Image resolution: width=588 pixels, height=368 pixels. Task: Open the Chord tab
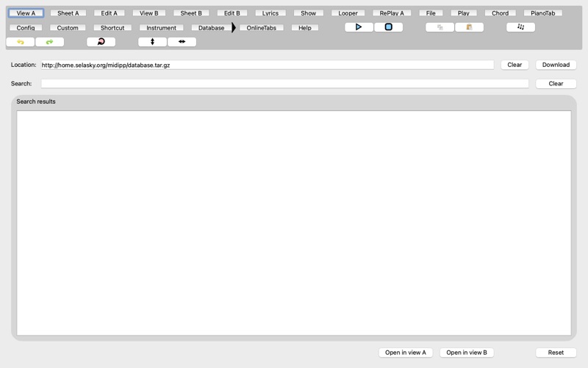click(501, 13)
